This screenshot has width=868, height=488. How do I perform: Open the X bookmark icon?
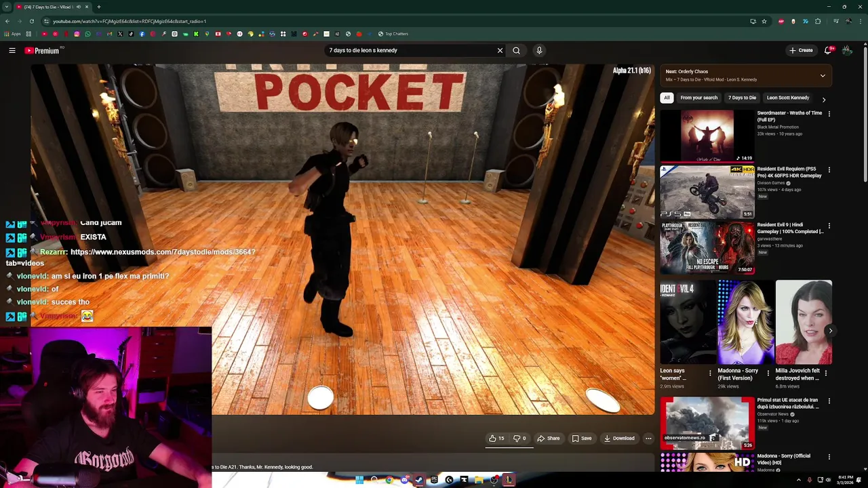pyautogui.click(x=120, y=34)
